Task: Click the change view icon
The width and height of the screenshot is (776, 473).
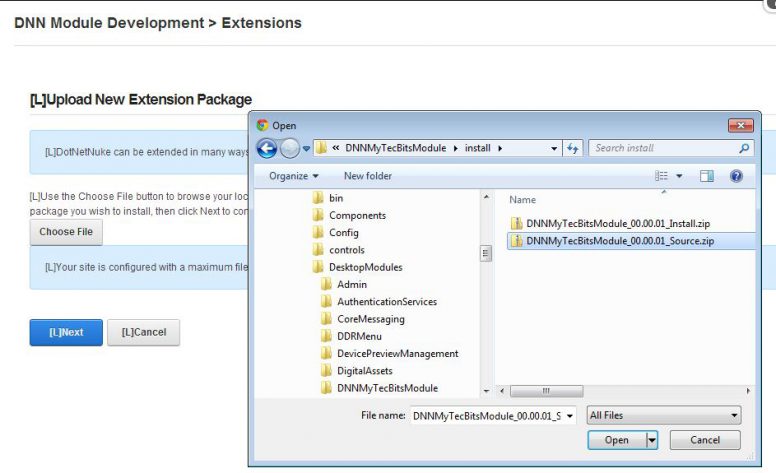Action: click(x=661, y=176)
